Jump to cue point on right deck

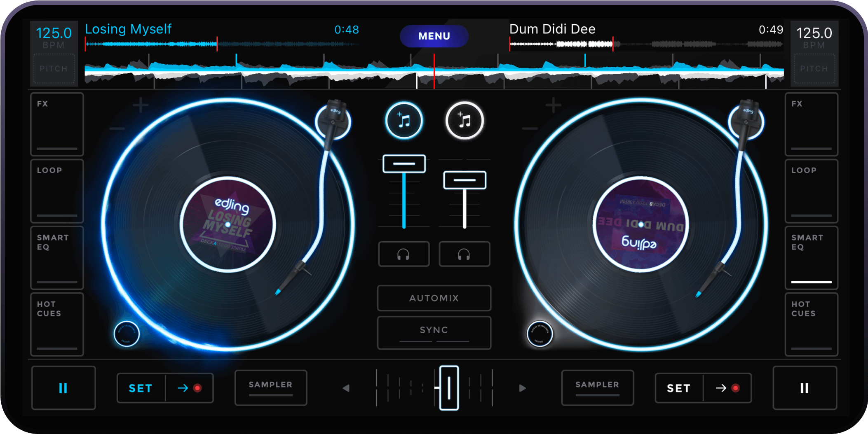[727, 388]
